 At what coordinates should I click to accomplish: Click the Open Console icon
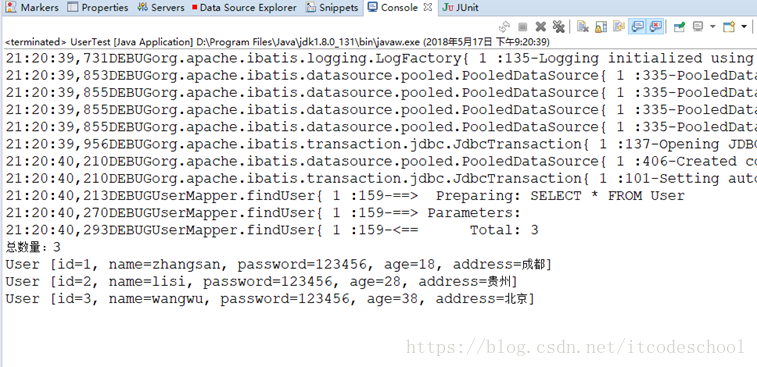[729, 26]
